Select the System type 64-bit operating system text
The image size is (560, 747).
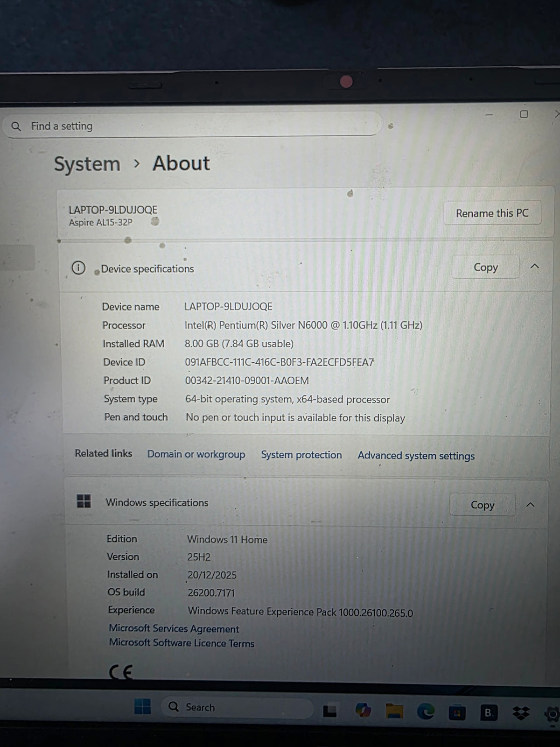tap(287, 399)
